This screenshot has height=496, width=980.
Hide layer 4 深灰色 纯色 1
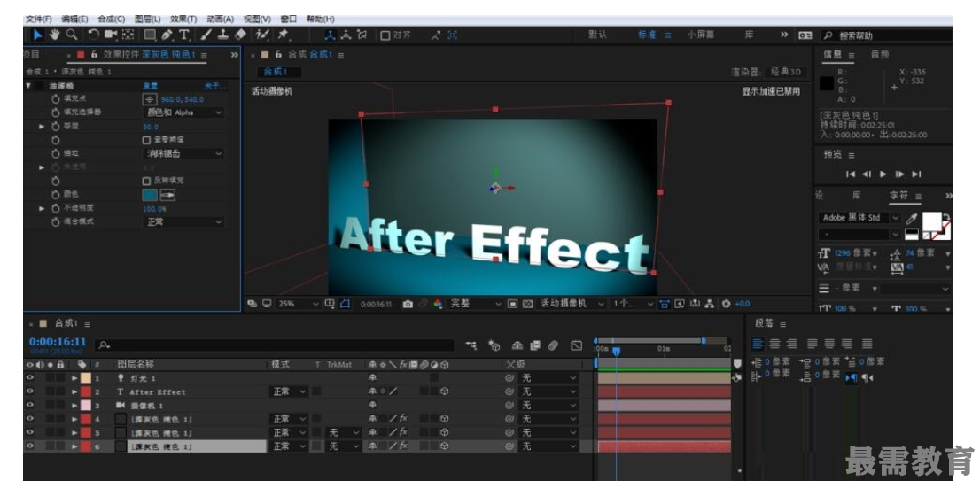tap(29, 419)
